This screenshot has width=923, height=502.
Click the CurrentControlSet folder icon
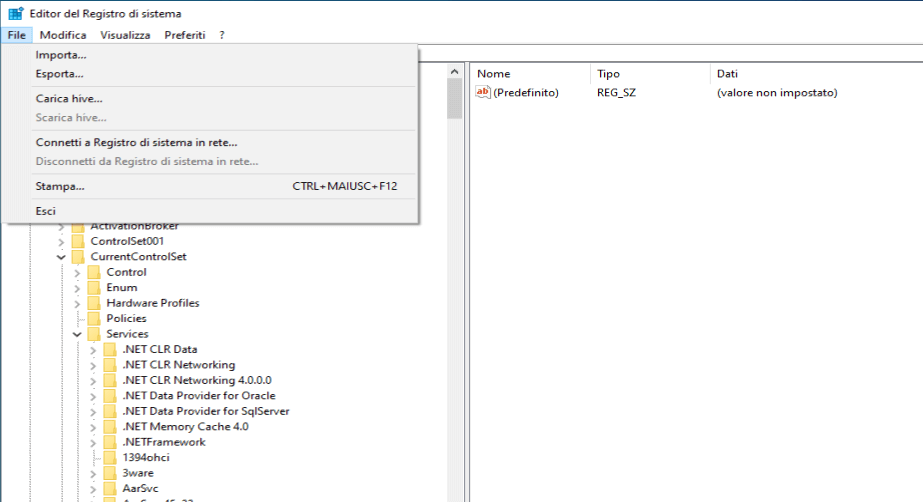pos(78,257)
